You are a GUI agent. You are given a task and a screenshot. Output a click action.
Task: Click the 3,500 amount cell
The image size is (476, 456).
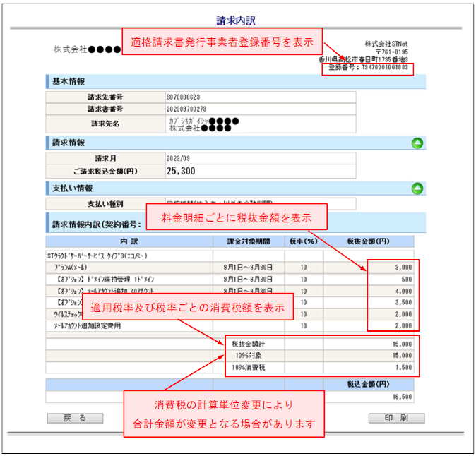pyautogui.click(x=403, y=303)
